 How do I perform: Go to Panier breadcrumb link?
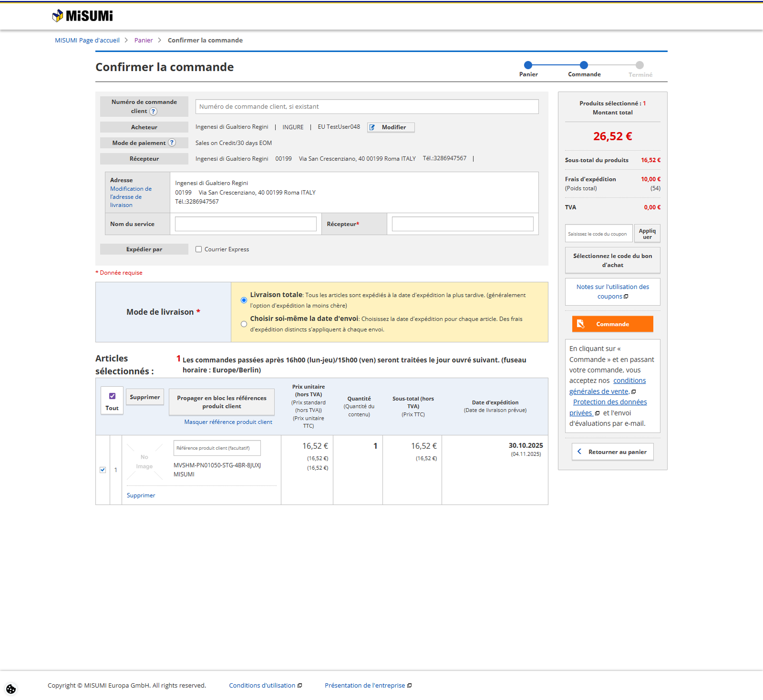click(144, 41)
